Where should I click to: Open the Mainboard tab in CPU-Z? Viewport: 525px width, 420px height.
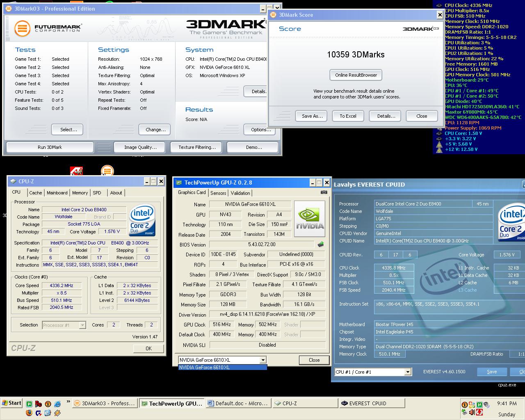point(57,193)
